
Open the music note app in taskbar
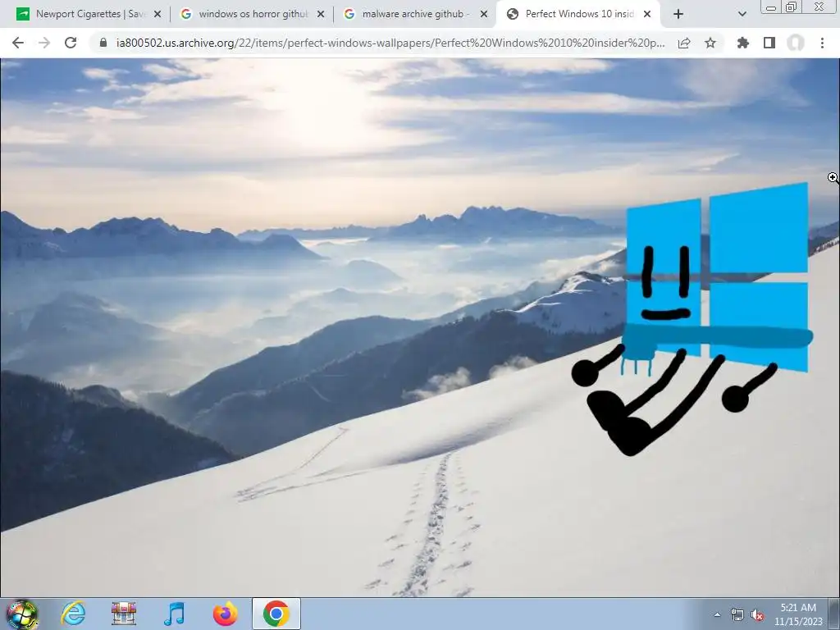174,614
